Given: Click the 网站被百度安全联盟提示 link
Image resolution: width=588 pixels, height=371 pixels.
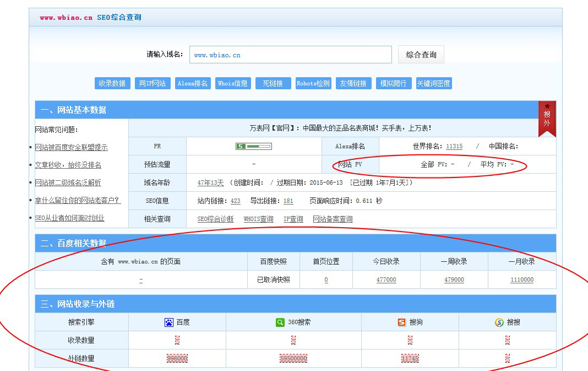Looking at the screenshot, I should [71, 147].
